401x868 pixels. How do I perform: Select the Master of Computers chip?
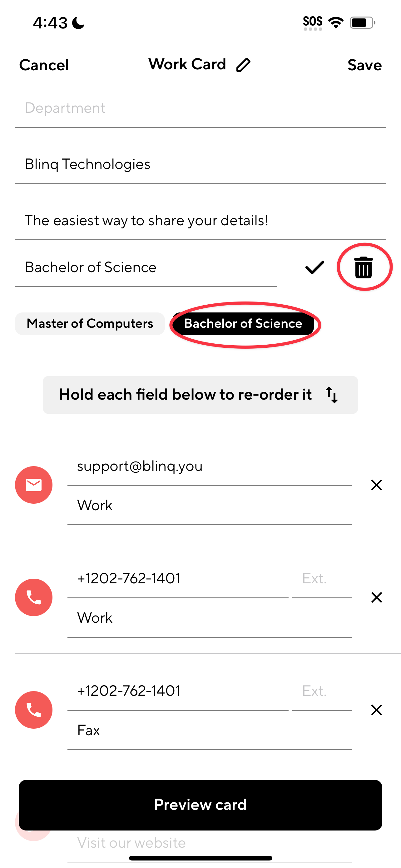point(90,323)
